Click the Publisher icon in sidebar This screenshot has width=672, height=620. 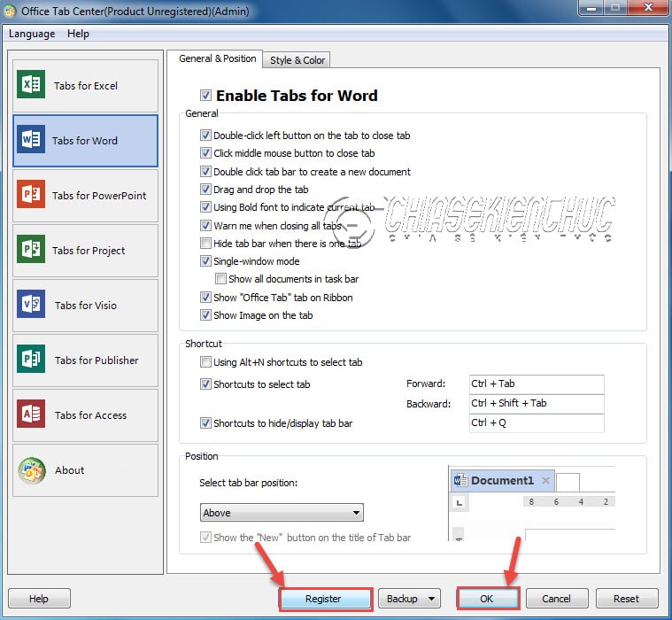(x=31, y=359)
